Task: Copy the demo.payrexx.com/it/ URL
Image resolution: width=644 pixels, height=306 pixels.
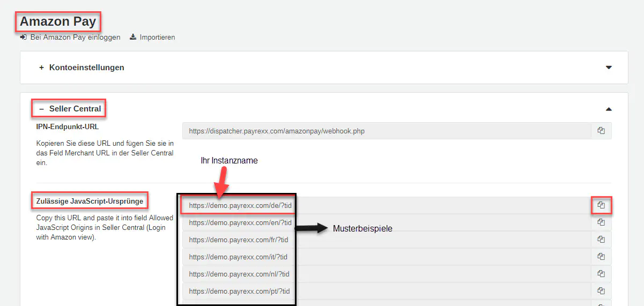Action: [x=601, y=257]
